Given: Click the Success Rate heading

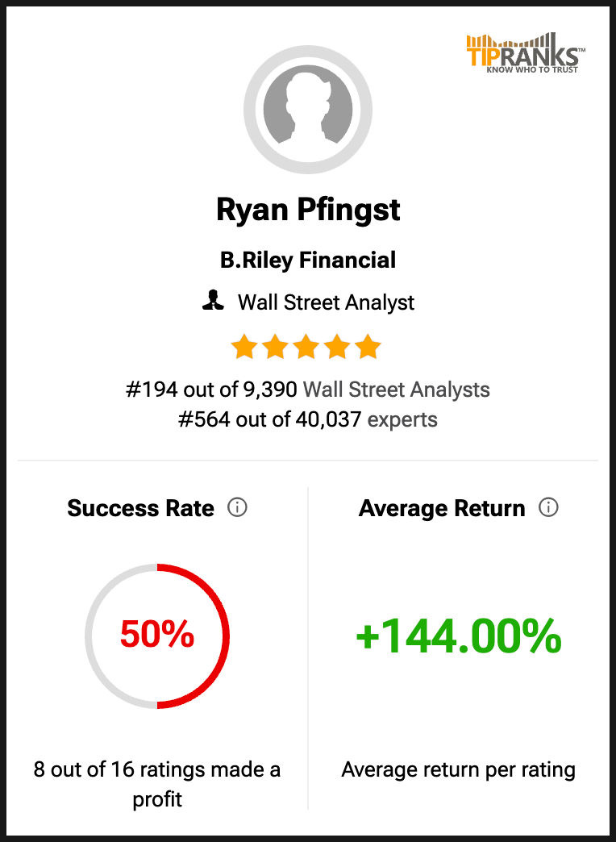Looking at the screenshot, I should (x=141, y=508).
